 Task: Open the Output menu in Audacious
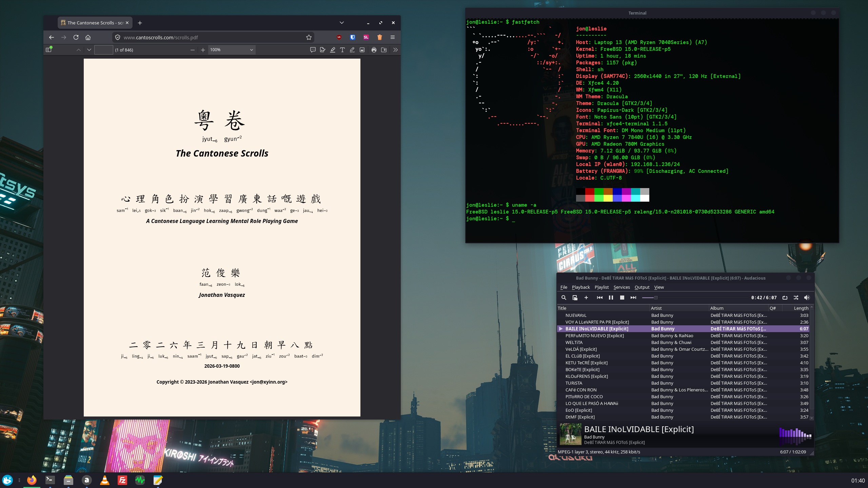click(x=642, y=287)
